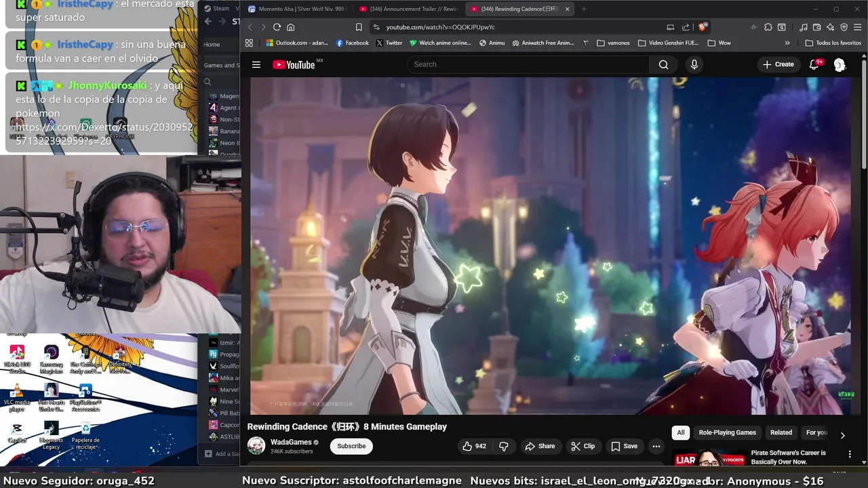Screen dimensions: 868x488
Task: Reload the page in the browser
Action: pyautogui.click(x=277, y=27)
